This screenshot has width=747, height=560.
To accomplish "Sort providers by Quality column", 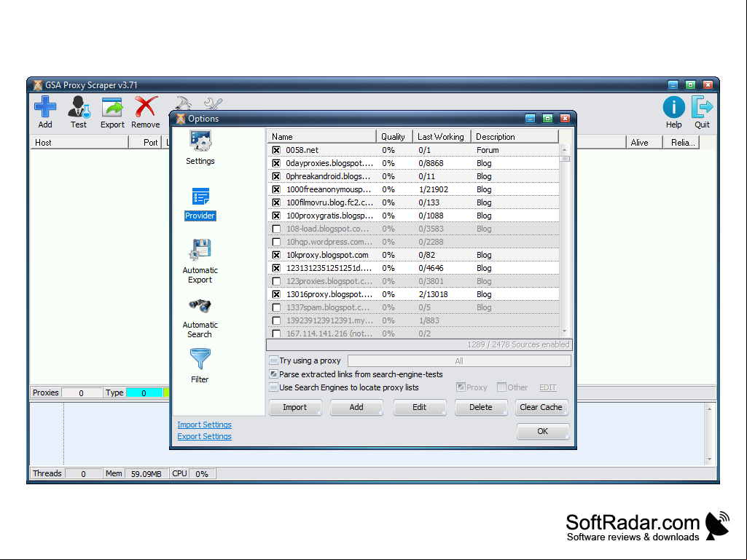I will 394,137.
